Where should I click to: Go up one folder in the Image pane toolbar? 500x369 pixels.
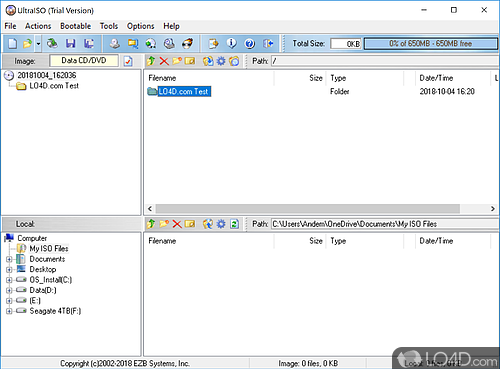pos(151,61)
